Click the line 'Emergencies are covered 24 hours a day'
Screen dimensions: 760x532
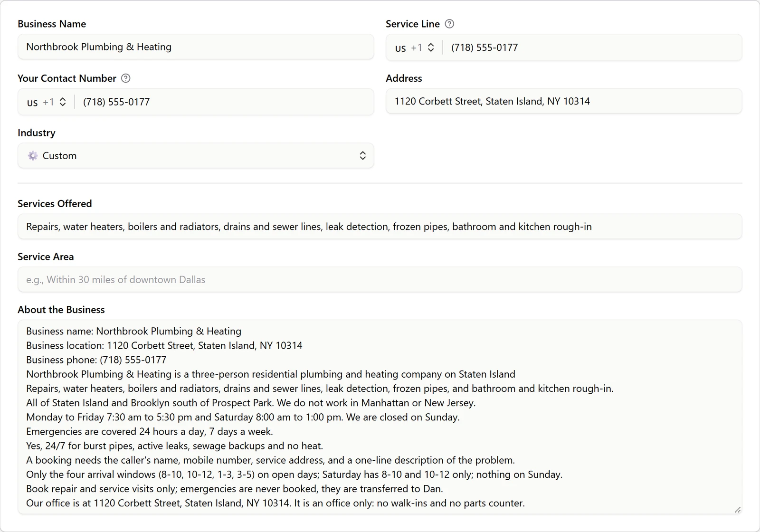click(150, 432)
